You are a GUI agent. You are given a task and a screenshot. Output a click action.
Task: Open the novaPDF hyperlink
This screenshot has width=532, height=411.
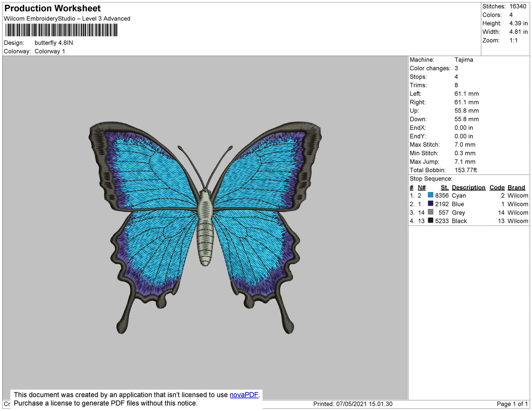tap(244, 395)
